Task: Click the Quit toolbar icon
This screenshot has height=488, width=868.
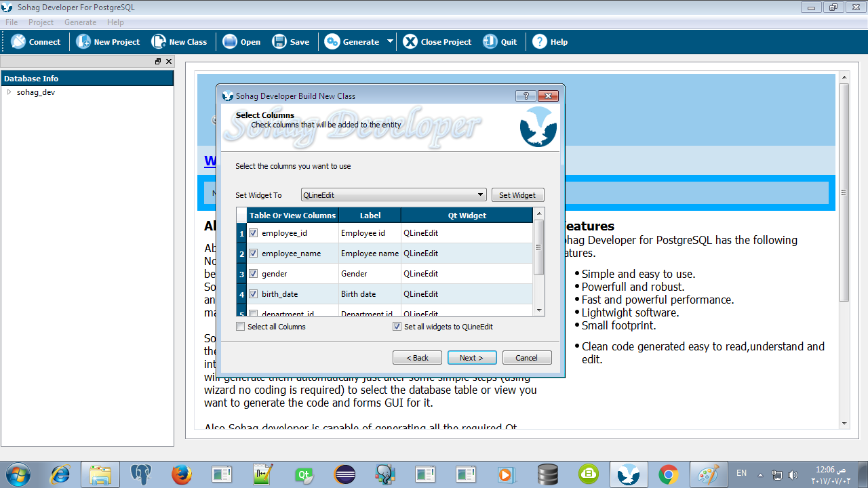Action: (x=490, y=42)
